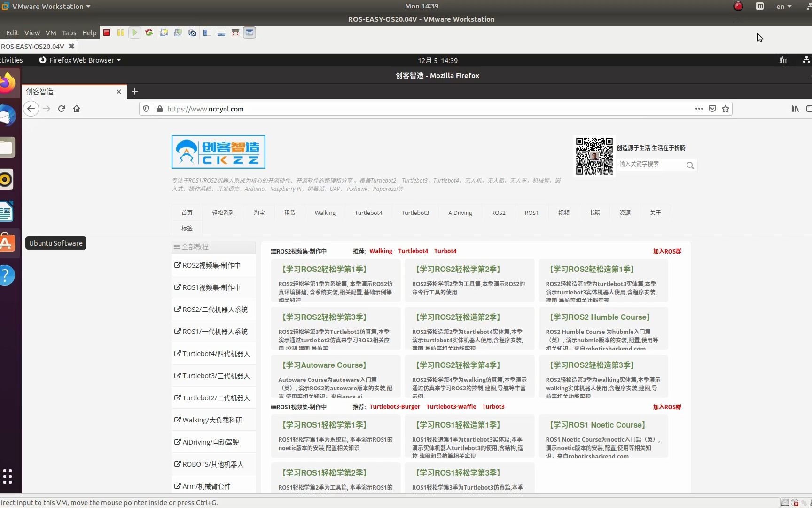Open the VM menu
This screenshot has width=812, height=508.
[51, 32]
